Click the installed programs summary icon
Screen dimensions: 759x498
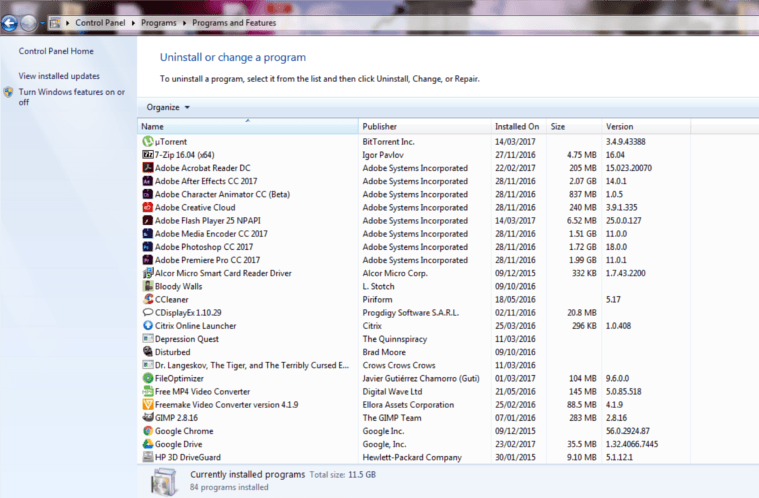pos(164,482)
